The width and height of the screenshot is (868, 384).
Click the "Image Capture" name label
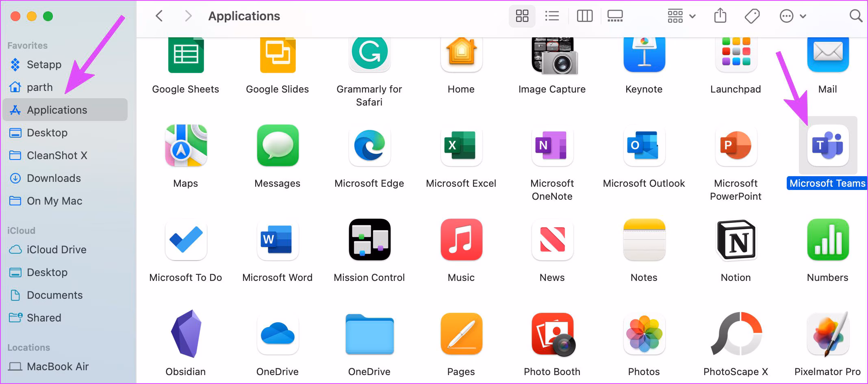[552, 89]
